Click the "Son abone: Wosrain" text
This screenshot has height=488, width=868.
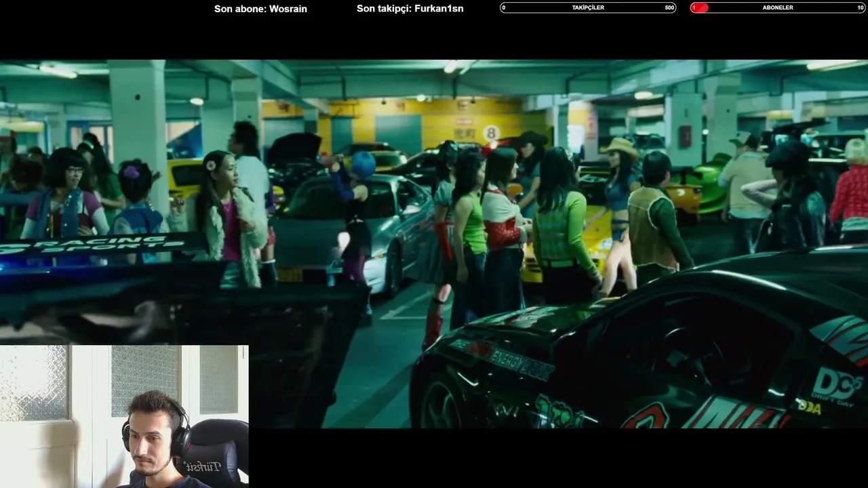pyautogui.click(x=260, y=9)
